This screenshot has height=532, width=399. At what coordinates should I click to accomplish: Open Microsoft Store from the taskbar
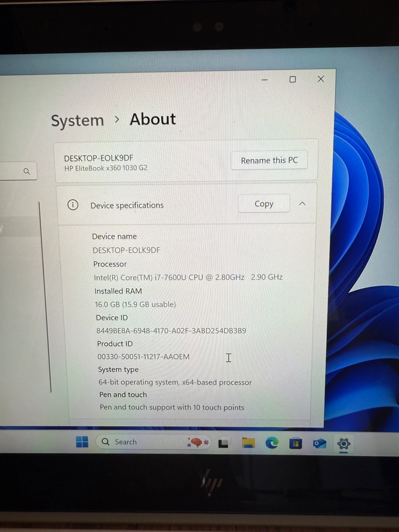click(296, 443)
